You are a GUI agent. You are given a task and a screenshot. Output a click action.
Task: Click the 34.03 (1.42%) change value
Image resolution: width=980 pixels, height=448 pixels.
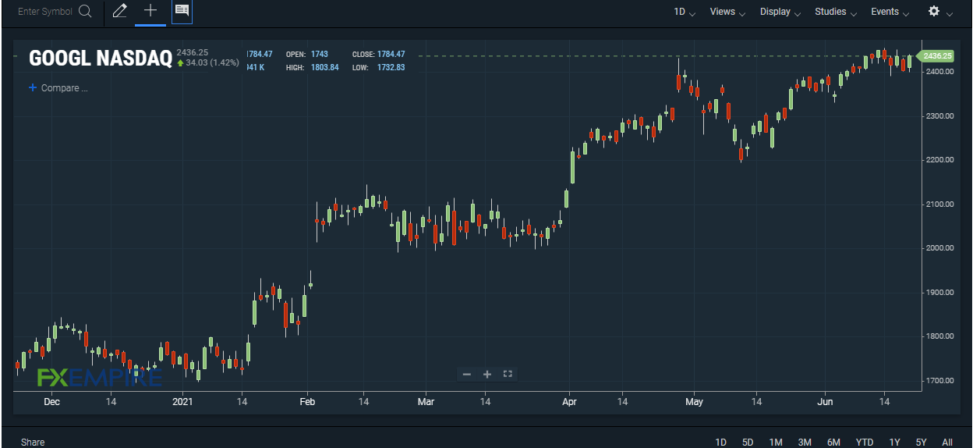click(x=209, y=62)
